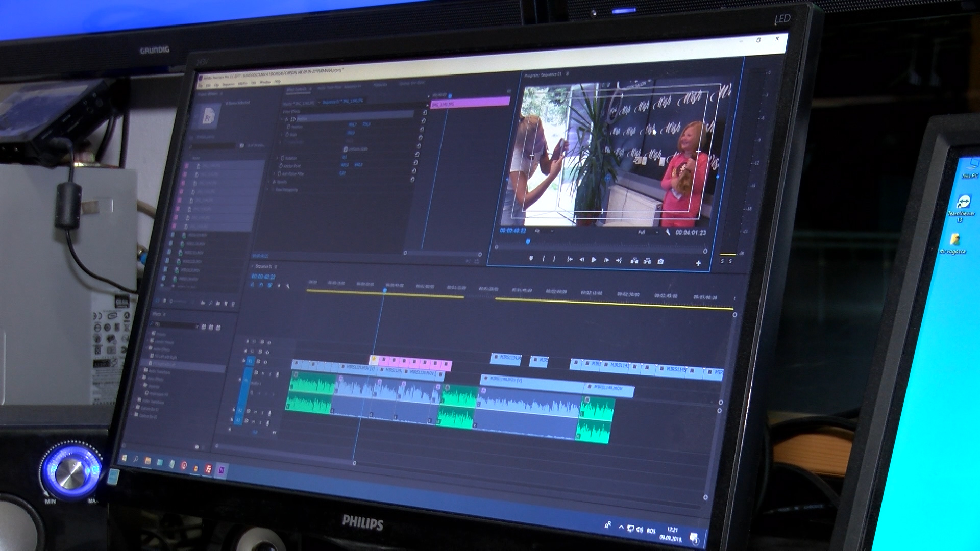Toggle the V1 track target button

(250, 361)
